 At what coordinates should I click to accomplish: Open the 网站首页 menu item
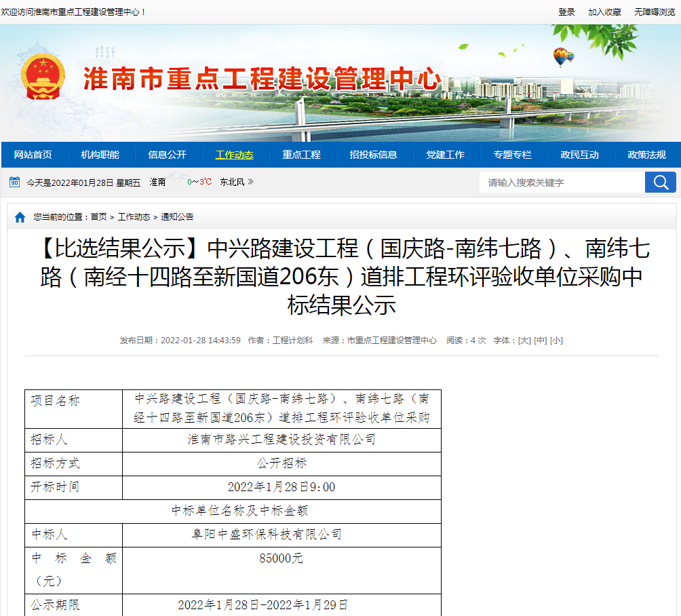34,155
